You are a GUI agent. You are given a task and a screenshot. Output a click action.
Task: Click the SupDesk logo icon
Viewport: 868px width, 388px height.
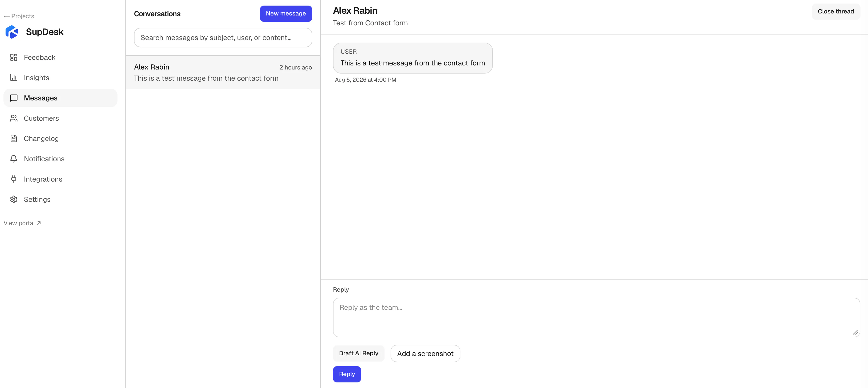point(12,32)
